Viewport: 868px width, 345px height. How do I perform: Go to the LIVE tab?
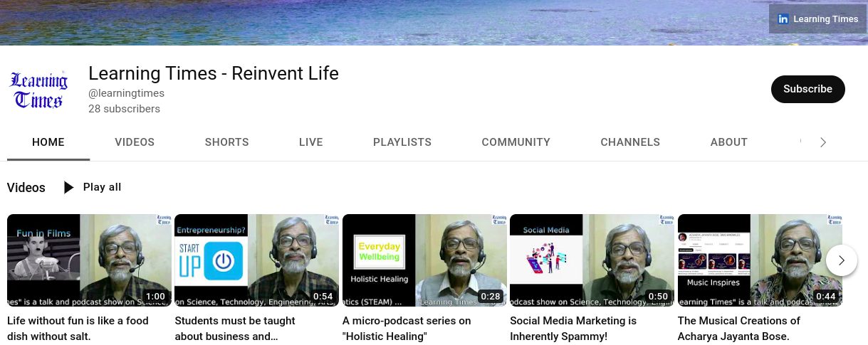coord(311,142)
